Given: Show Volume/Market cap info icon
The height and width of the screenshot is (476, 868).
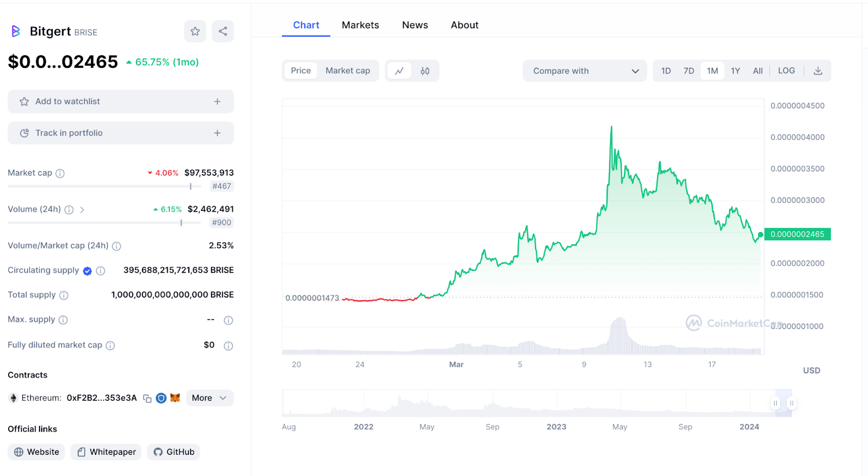Looking at the screenshot, I should tap(117, 246).
